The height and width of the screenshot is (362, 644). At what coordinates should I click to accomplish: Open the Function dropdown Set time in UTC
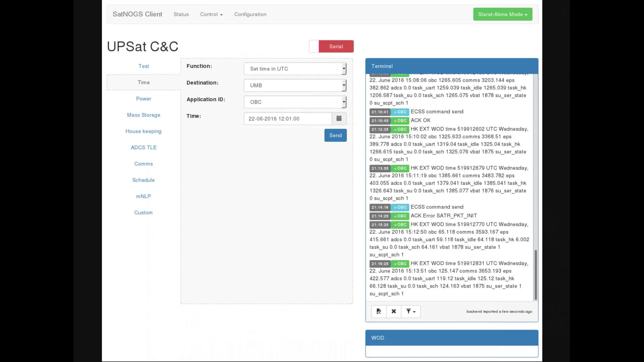click(295, 69)
